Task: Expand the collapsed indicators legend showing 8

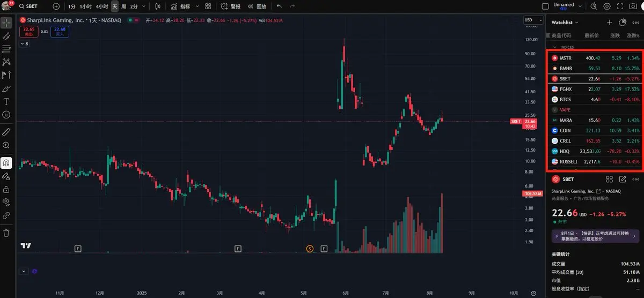Action: coord(24,44)
